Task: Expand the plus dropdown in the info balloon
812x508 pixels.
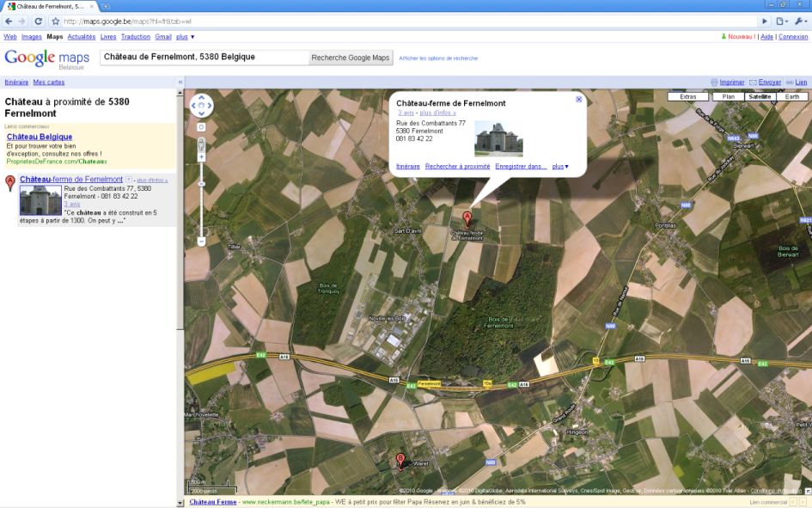Action: pyautogui.click(x=560, y=166)
